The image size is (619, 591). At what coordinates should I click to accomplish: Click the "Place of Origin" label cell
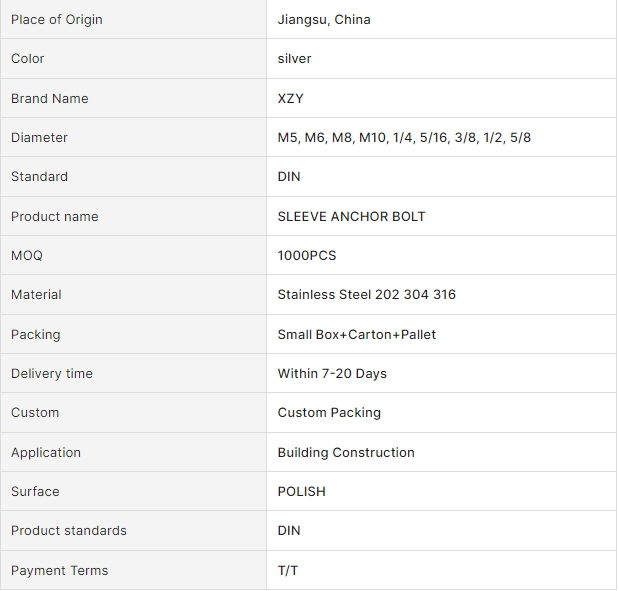point(57,20)
